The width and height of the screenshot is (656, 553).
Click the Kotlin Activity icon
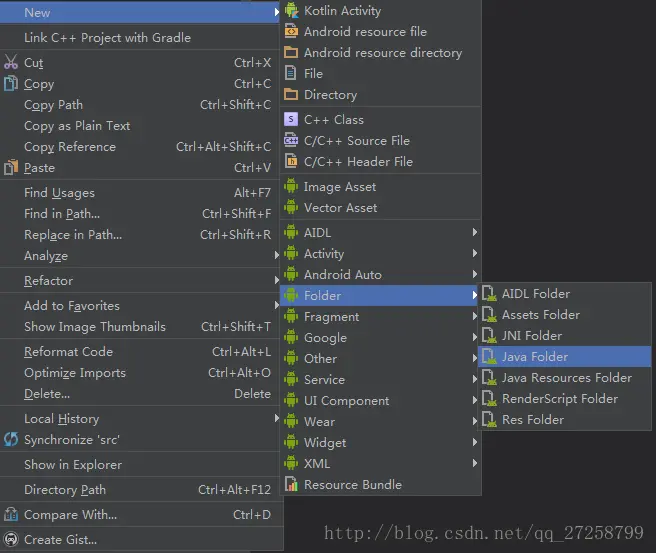291,10
